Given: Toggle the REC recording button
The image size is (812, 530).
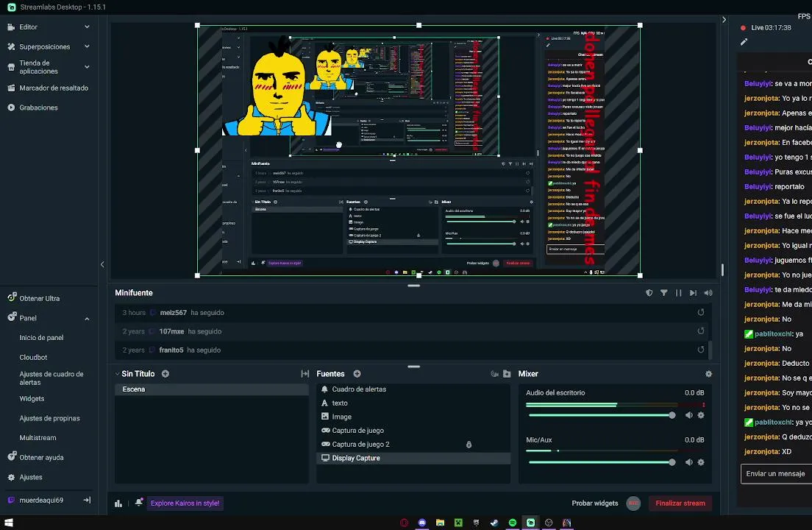Looking at the screenshot, I should pos(633,504).
